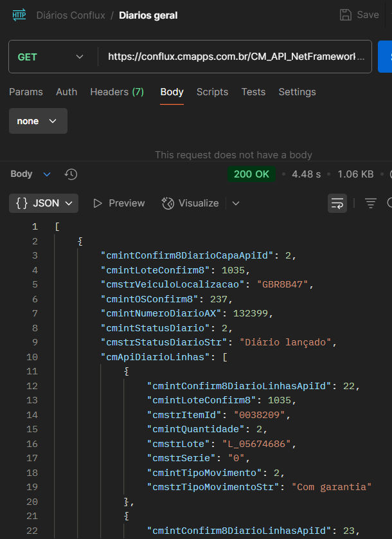Viewport: 392px width, 539px height.
Task: Open the Settings tab
Action: [x=297, y=92]
